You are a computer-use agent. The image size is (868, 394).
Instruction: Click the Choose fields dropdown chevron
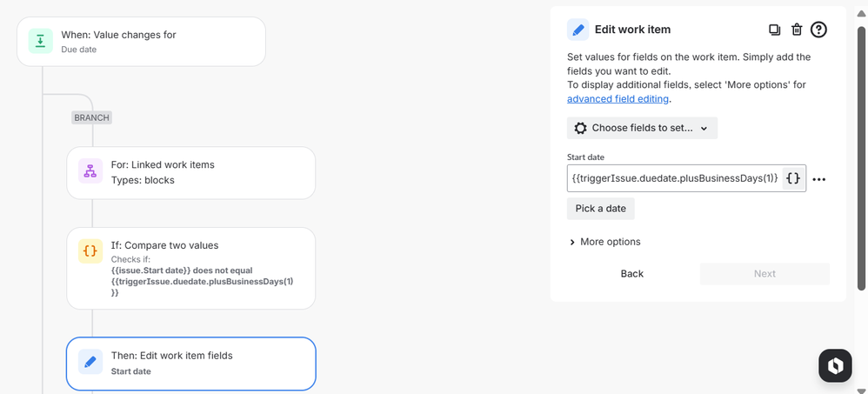pyautogui.click(x=704, y=129)
